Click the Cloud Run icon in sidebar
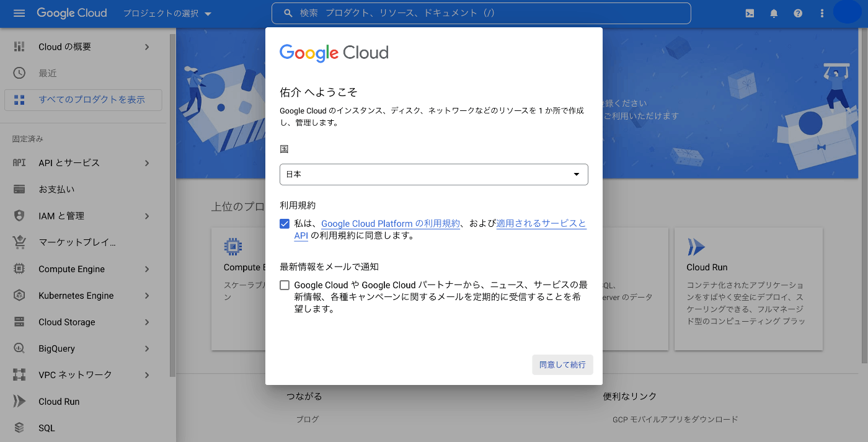Viewport: 868px width, 442px height. [x=19, y=401]
